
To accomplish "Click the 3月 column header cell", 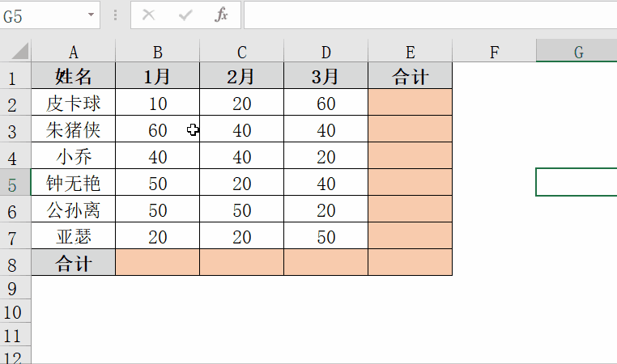I will click(x=326, y=77).
